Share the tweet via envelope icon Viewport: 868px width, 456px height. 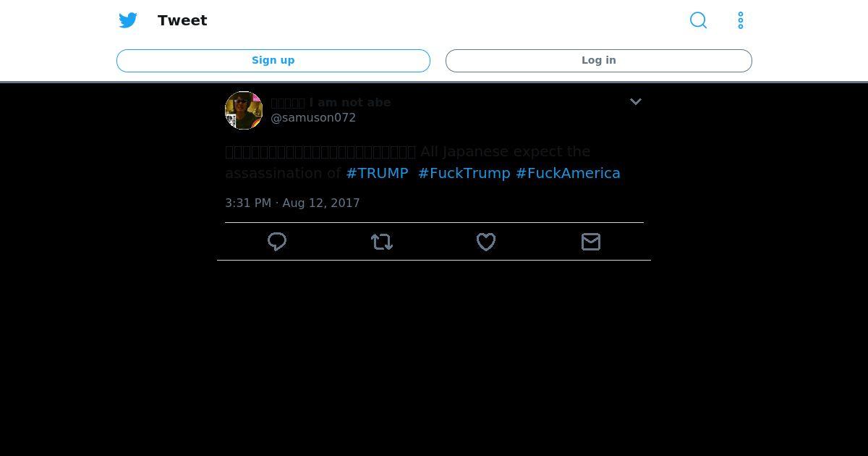click(x=591, y=242)
